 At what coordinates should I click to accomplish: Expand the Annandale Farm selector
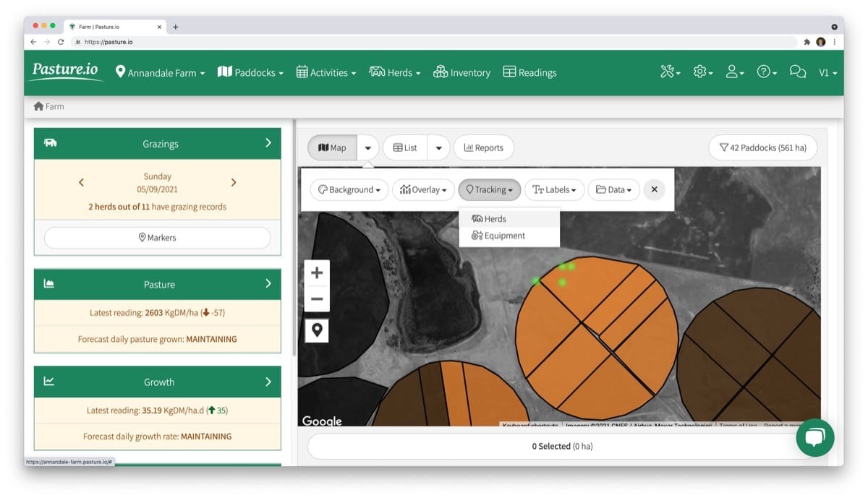coord(161,73)
